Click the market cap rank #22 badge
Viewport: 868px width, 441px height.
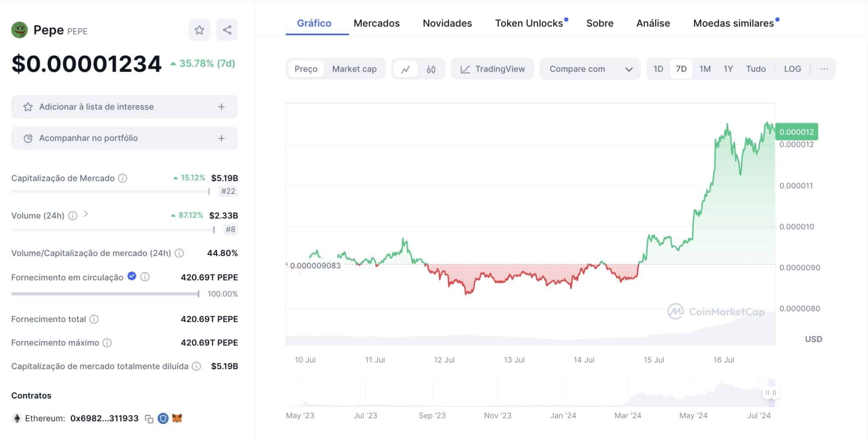point(228,191)
